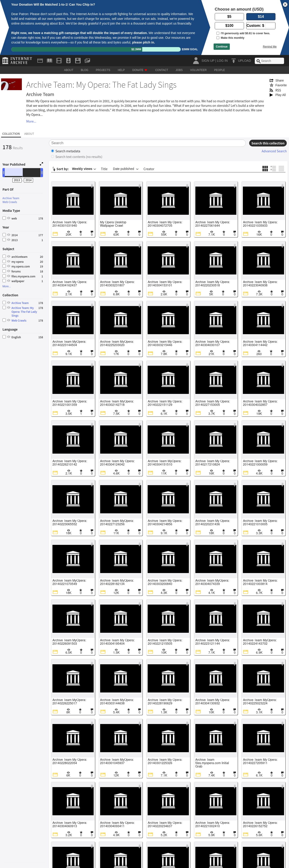This screenshot has height=868, width=289.
Task: Click the Play All icon
Action: click(x=271, y=95)
